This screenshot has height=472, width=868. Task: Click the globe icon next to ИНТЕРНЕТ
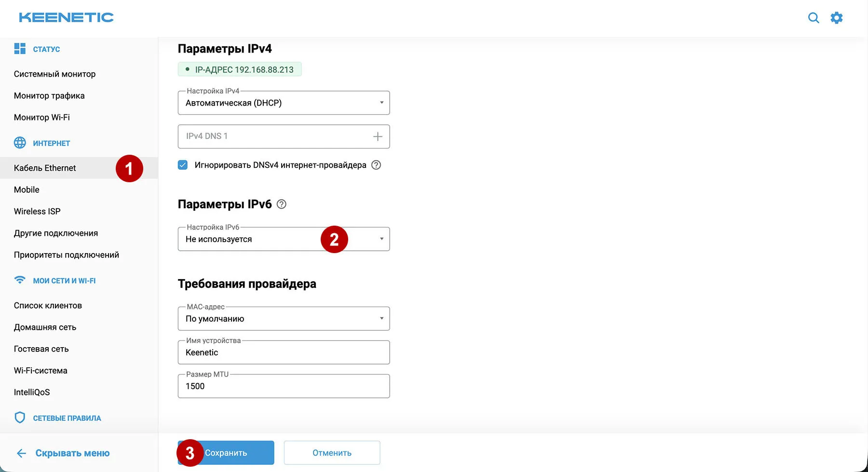[19, 143]
